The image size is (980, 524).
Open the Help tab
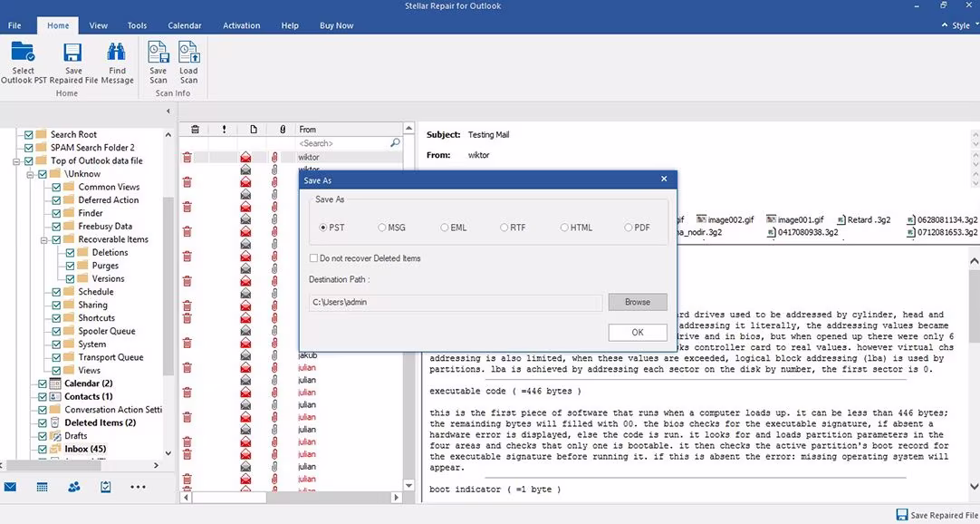289,25
